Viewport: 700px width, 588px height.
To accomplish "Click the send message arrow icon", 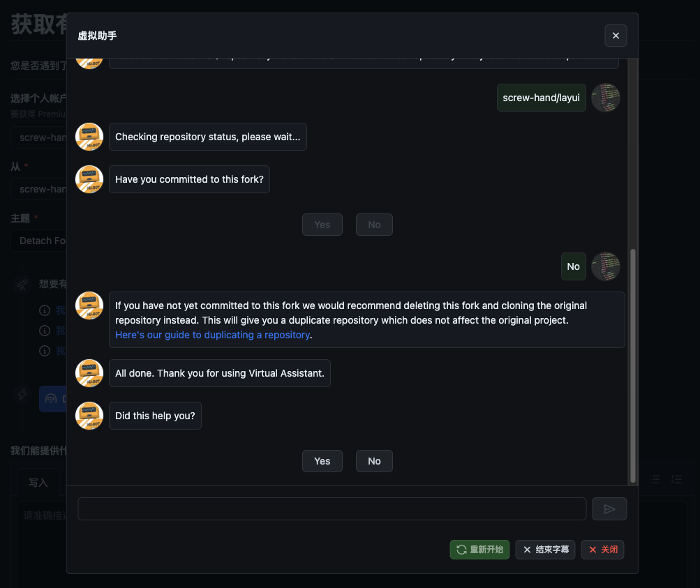I will tap(609, 509).
